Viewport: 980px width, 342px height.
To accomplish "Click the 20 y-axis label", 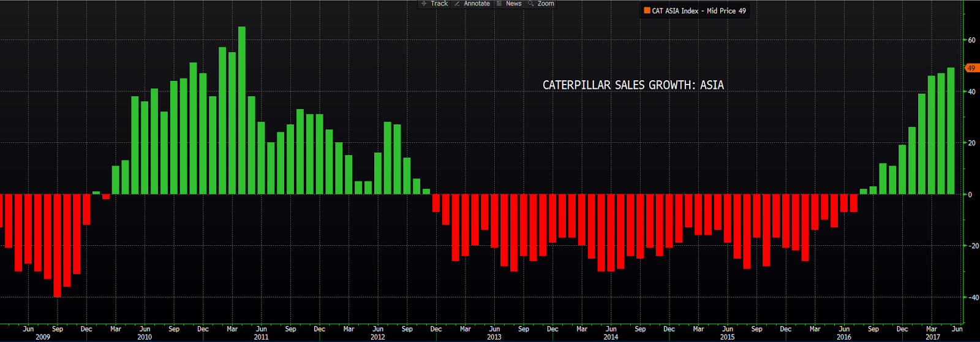I will (971, 143).
